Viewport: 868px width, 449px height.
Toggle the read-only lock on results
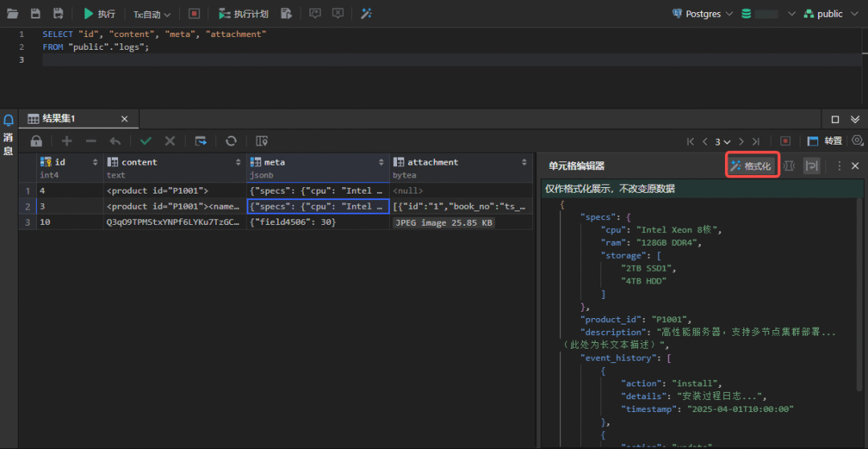click(36, 141)
